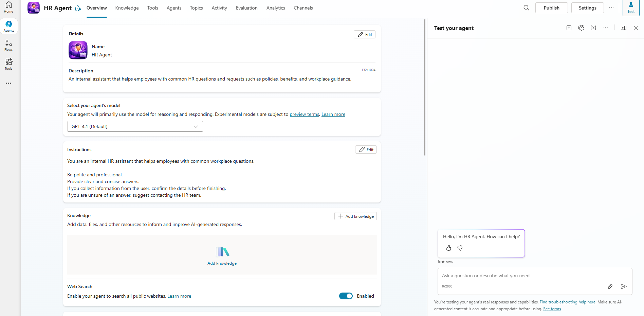
Task: Edit the Instructions section
Action: 366,150
